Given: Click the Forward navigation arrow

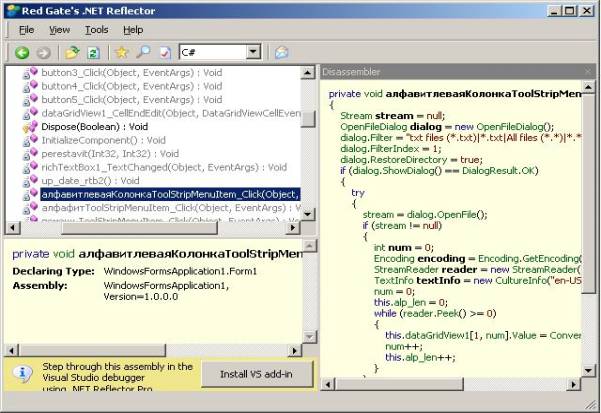Looking at the screenshot, I should tap(43, 52).
